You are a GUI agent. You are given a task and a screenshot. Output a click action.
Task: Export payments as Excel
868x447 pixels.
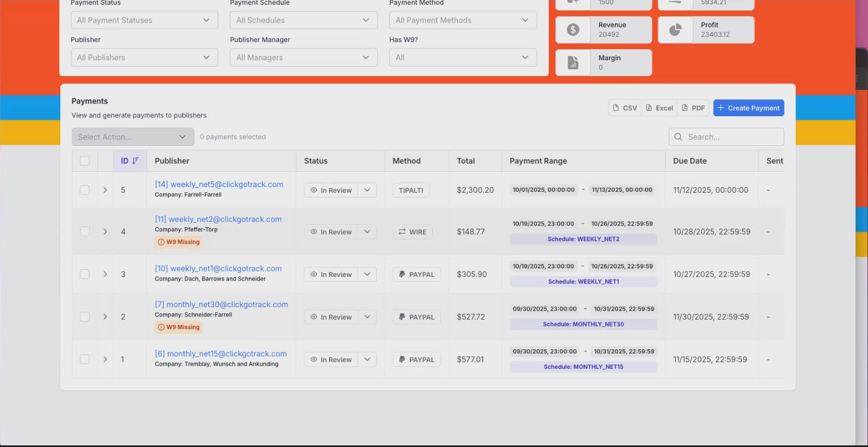coord(659,108)
